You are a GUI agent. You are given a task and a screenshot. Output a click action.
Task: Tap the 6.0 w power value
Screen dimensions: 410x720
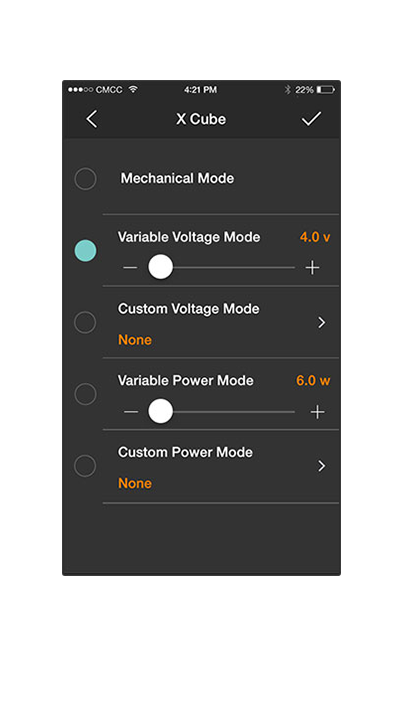313,381
